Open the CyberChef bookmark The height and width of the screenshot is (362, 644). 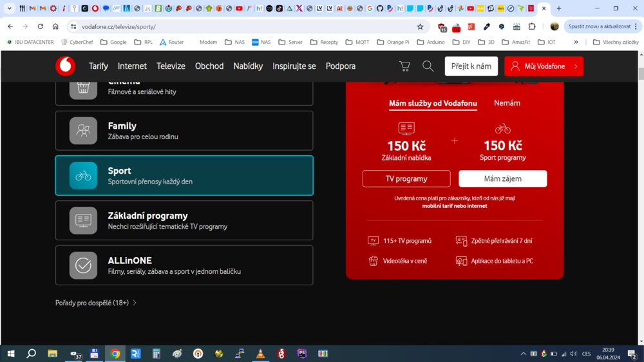coord(77,42)
